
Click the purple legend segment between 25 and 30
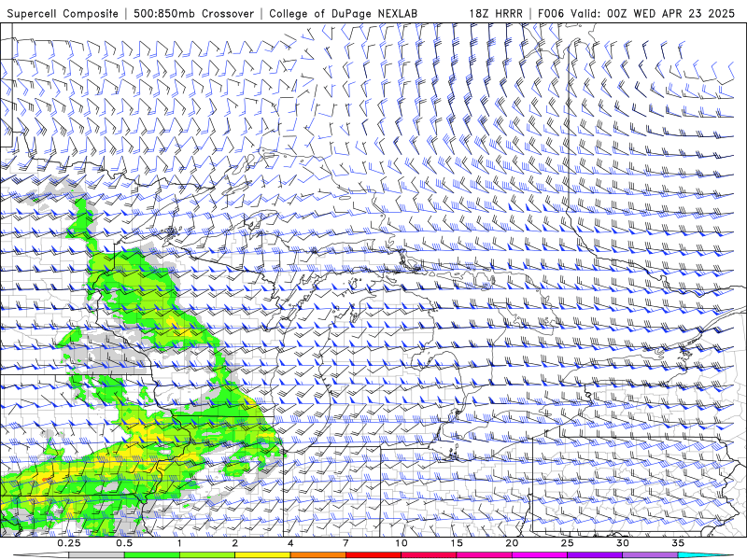pos(595,555)
